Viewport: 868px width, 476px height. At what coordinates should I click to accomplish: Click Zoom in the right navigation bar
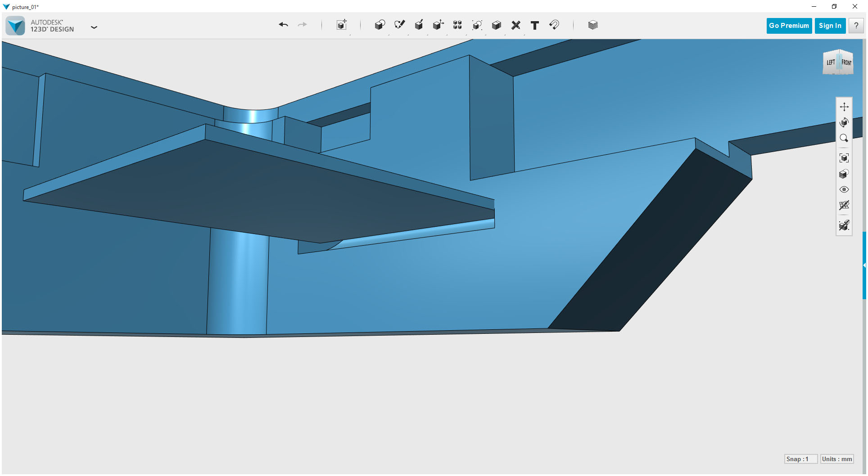845,138
